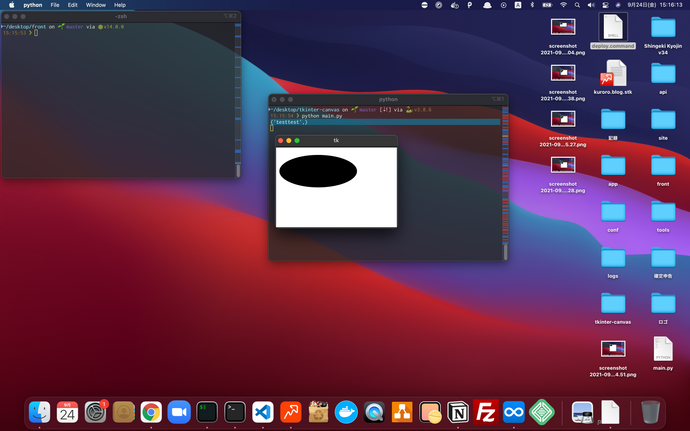Open the Apple menu
Image resolution: width=690 pixels, height=431 pixels.
tap(12, 5)
